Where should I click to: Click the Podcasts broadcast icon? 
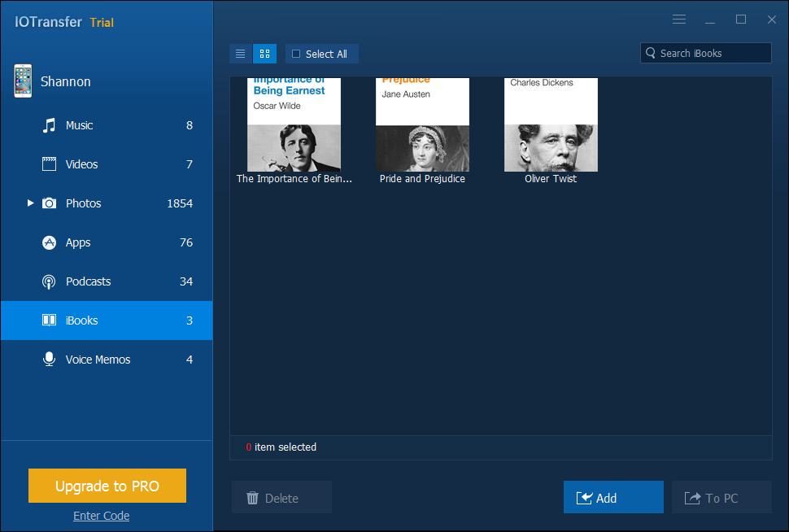[49, 281]
